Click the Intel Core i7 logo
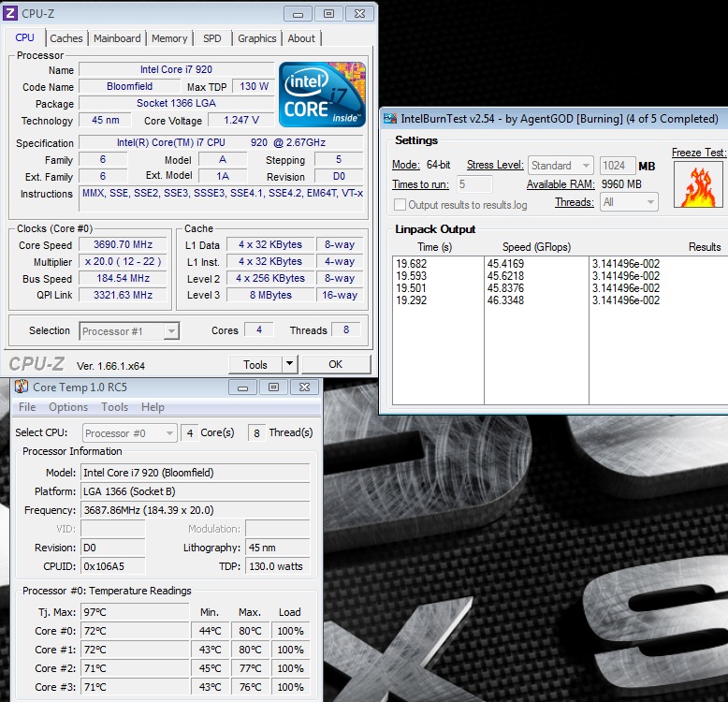728x702 pixels. coord(321,95)
